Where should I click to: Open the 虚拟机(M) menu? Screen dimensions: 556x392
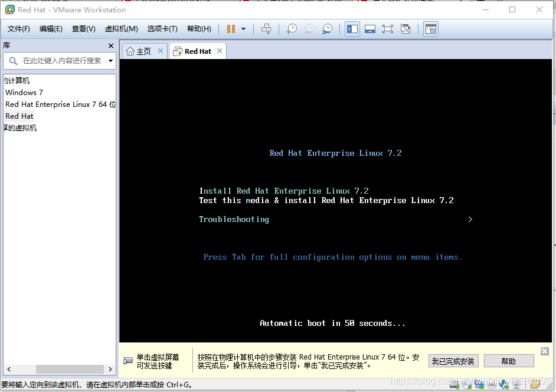coord(121,29)
